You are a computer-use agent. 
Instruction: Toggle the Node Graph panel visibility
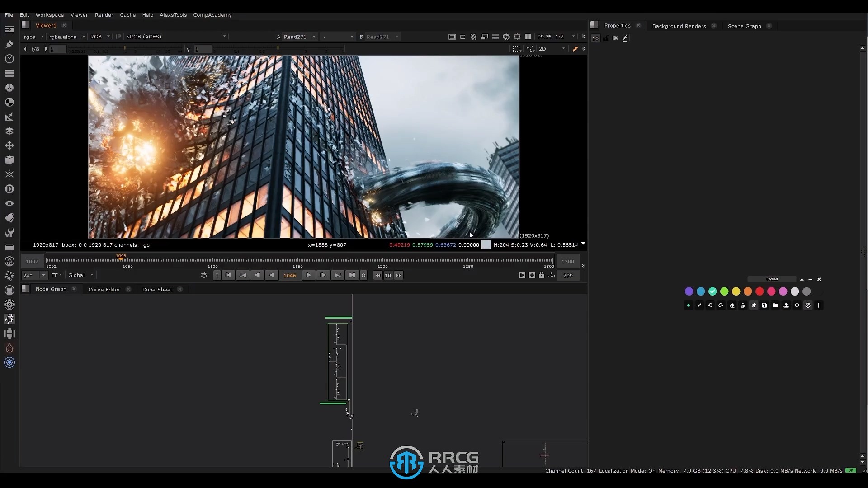[74, 289]
